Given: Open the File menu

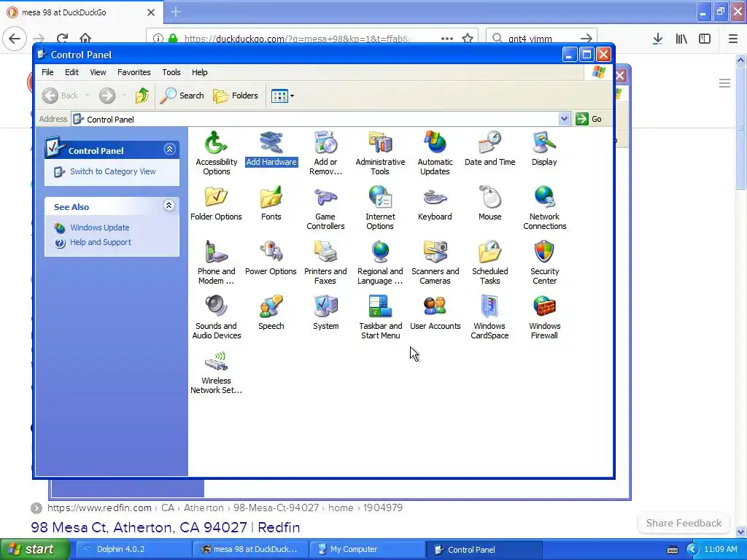Looking at the screenshot, I should coord(47,72).
